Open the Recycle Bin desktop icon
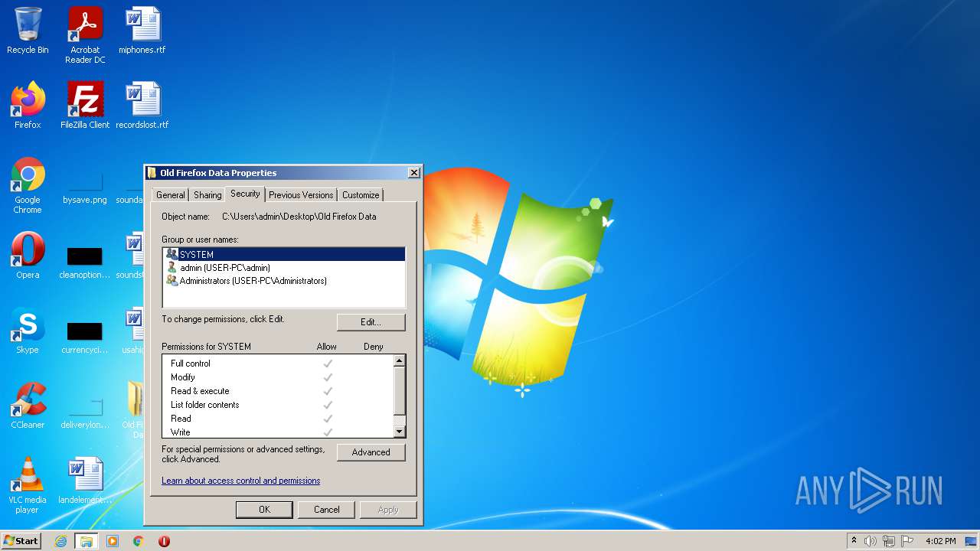This screenshot has height=551, width=980. tap(28, 31)
